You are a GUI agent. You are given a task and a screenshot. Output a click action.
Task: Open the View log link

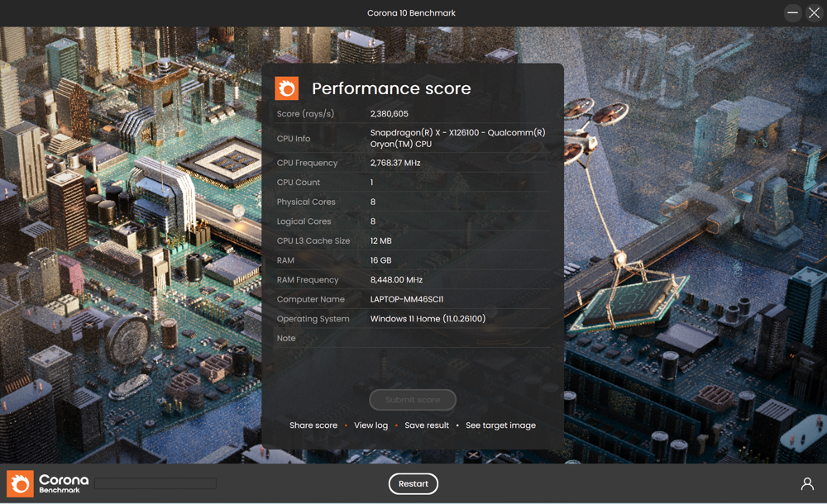370,425
